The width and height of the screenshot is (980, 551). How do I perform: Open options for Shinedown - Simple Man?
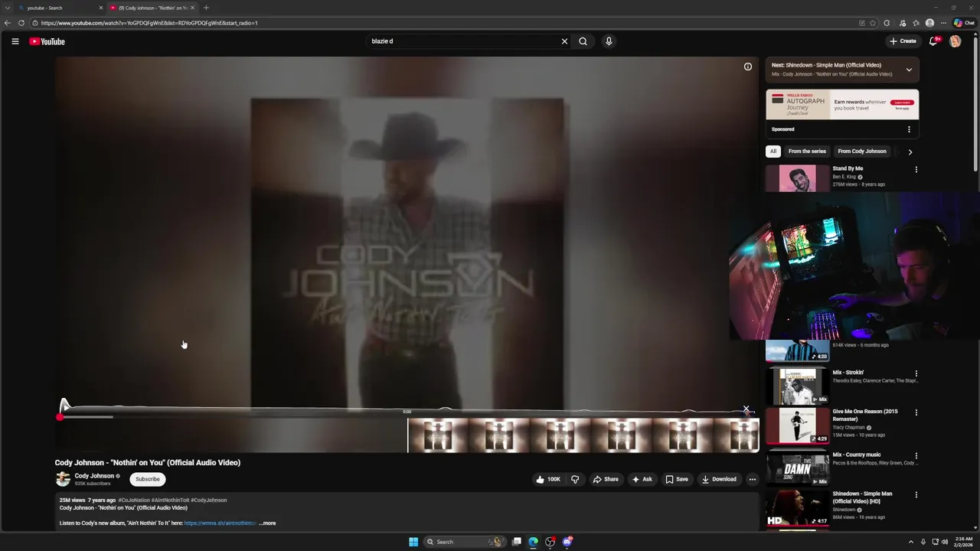tap(916, 495)
